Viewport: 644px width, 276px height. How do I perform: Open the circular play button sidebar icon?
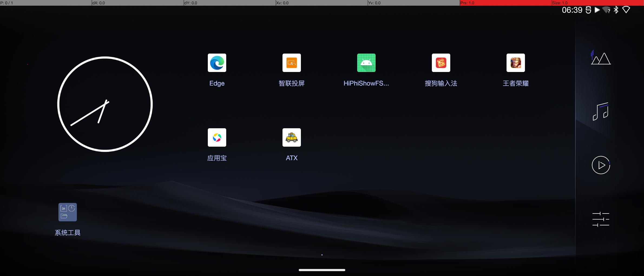[601, 165]
